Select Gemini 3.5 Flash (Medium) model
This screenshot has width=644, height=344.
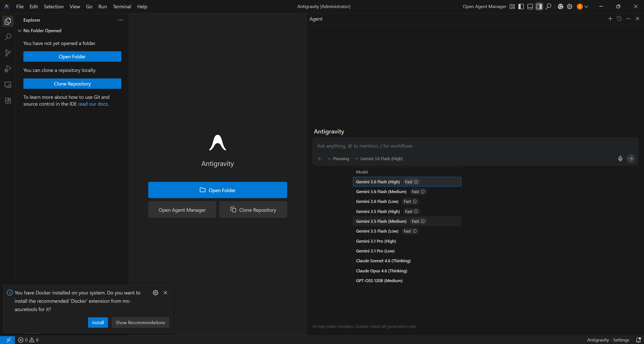407,221
